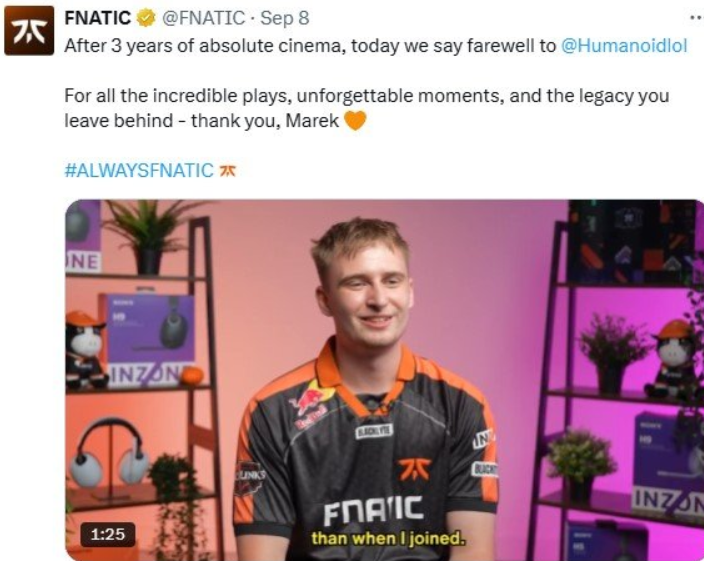Click the cow plush on right shelf
This screenshot has width=704, height=561.
[673, 360]
